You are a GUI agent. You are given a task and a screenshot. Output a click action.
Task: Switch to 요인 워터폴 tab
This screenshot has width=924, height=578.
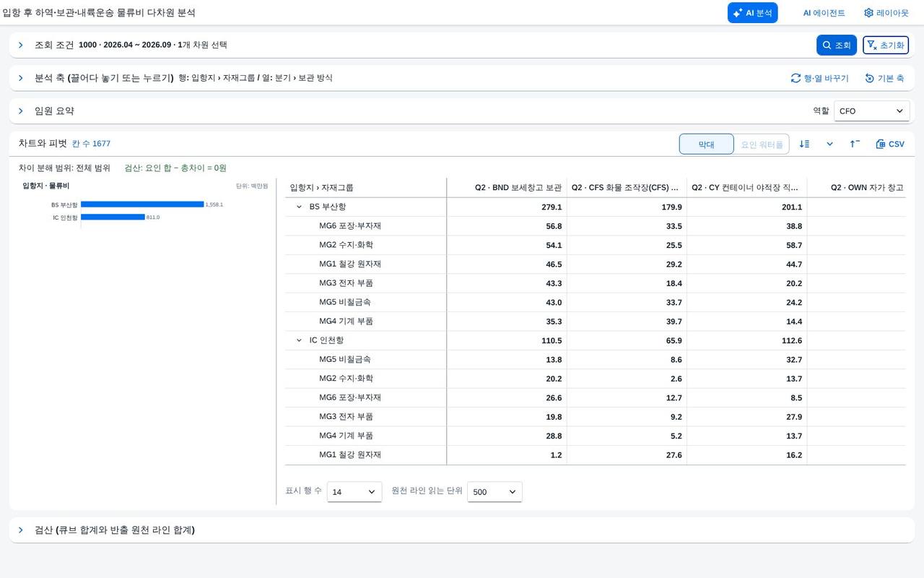(762, 144)
